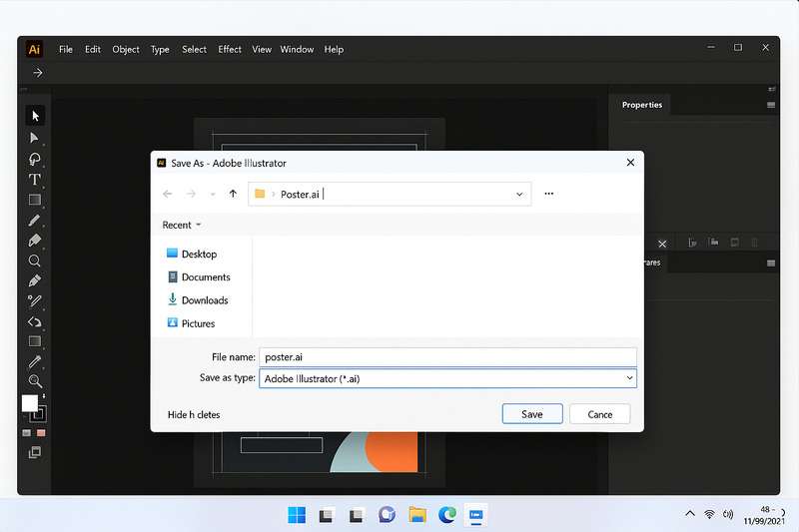Open the Edit menu

[93, 49]
